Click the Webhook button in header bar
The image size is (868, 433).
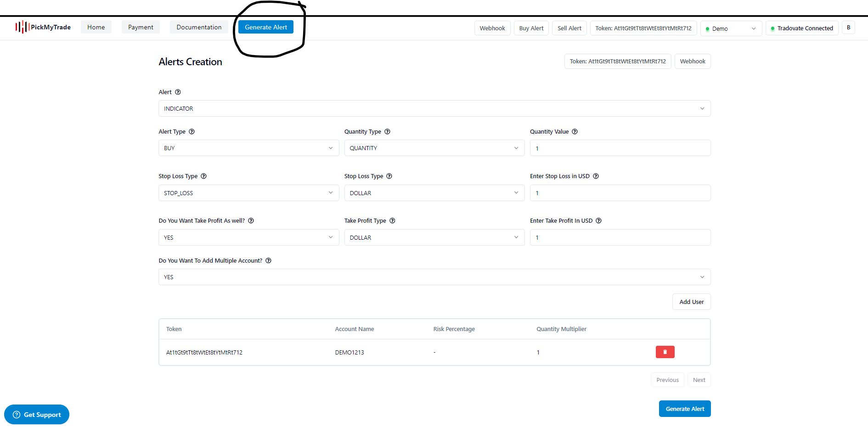492,28
